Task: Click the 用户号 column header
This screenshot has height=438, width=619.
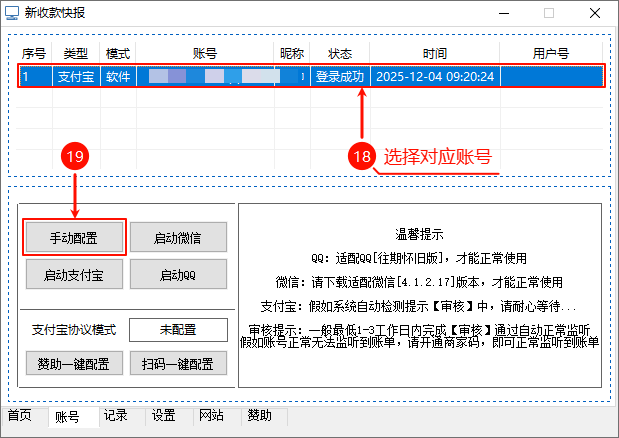Action: 550,53
